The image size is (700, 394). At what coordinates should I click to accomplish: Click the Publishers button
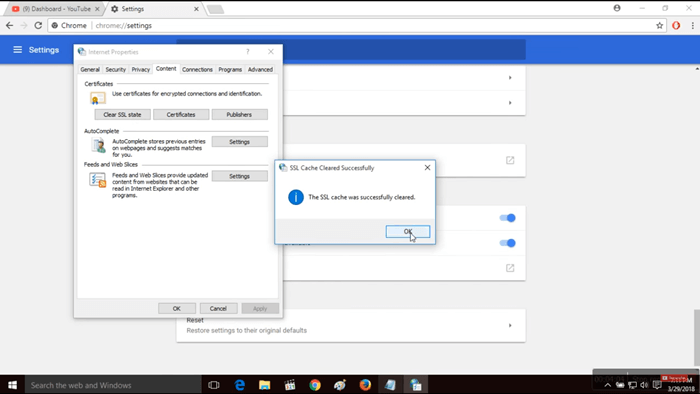[239, 115]
